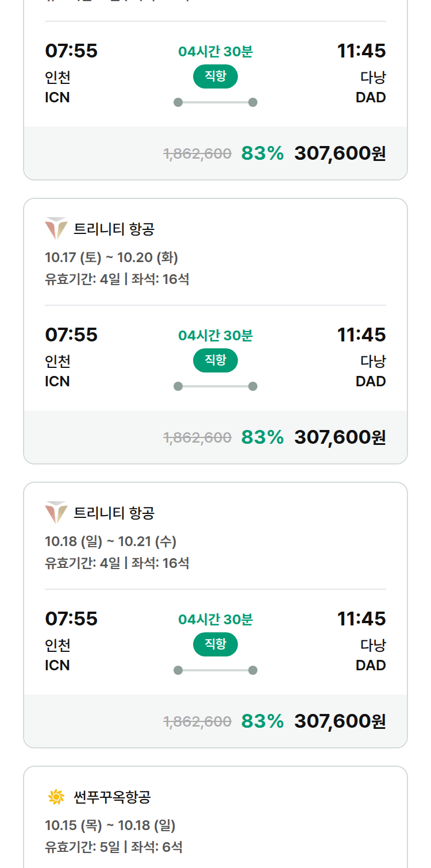Select 307,600원 price in 10.17–10.20 card
The width and height of the screenshot is (431, 868).
tap(340, 437)
